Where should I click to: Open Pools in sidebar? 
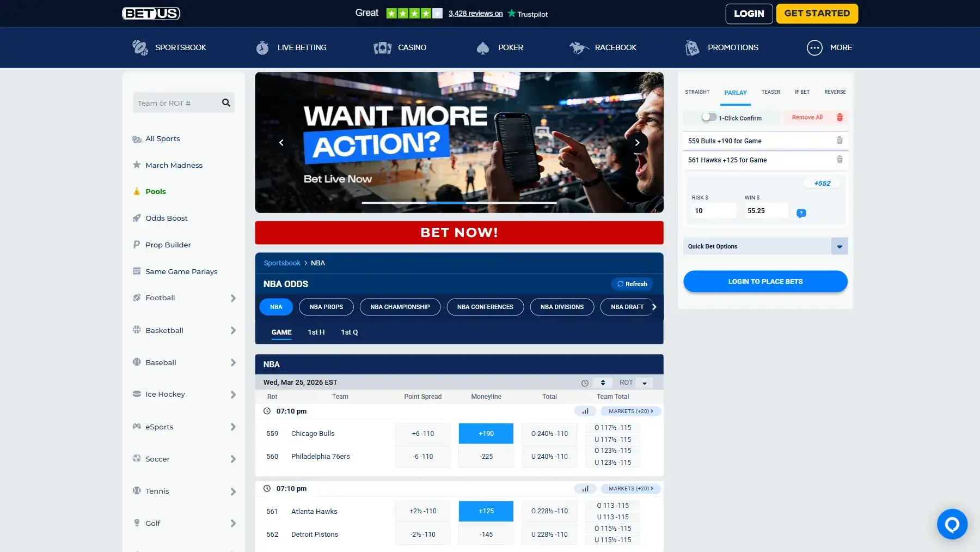(x=150, y=192)
